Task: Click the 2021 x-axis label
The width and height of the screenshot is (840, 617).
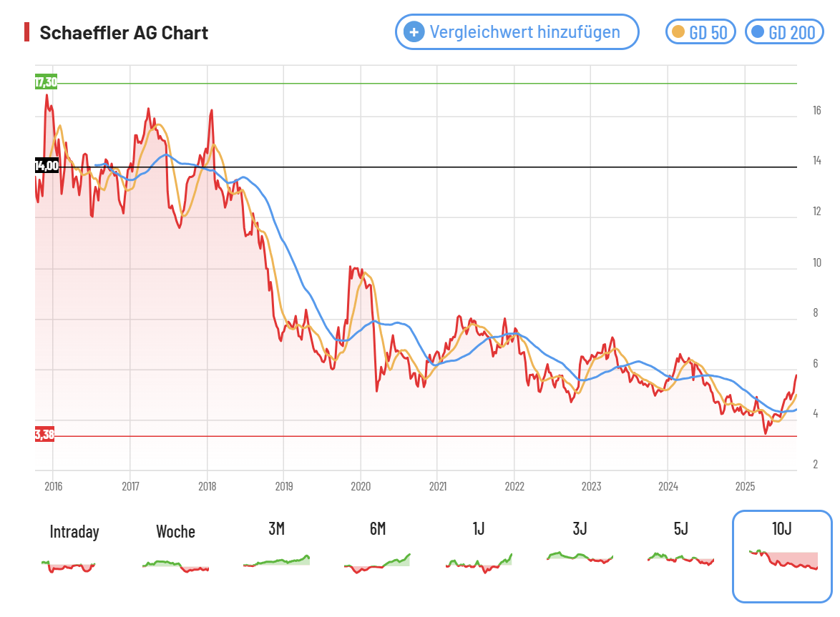Action: (438, 486)
